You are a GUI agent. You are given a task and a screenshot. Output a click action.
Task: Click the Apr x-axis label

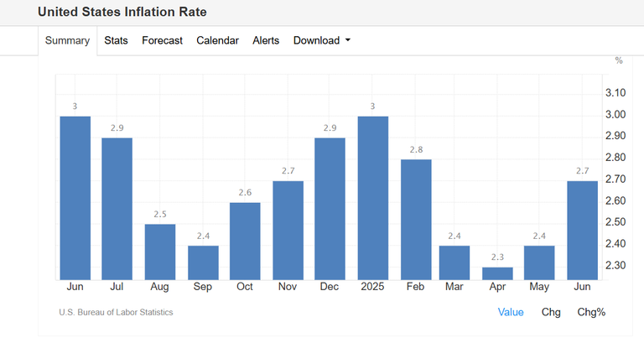point(497,286)
